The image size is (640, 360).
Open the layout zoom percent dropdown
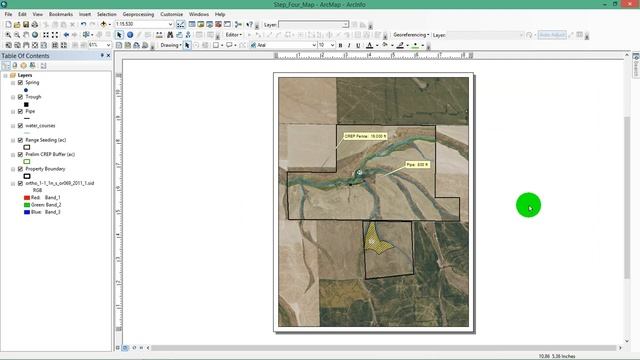[x=109, y=45]
